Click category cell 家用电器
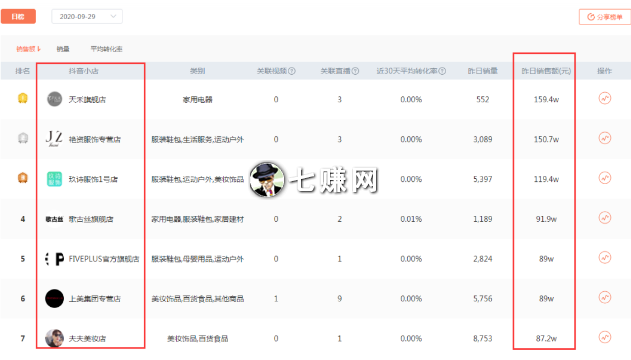Image resolution: width=631 pixels, height=360 pixels. 198,99
